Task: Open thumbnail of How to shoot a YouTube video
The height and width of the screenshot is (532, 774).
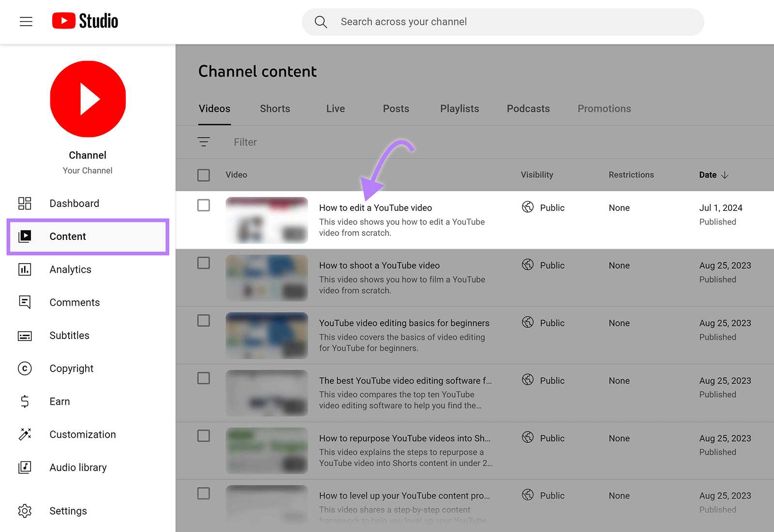Action: (x=267, y=278)
